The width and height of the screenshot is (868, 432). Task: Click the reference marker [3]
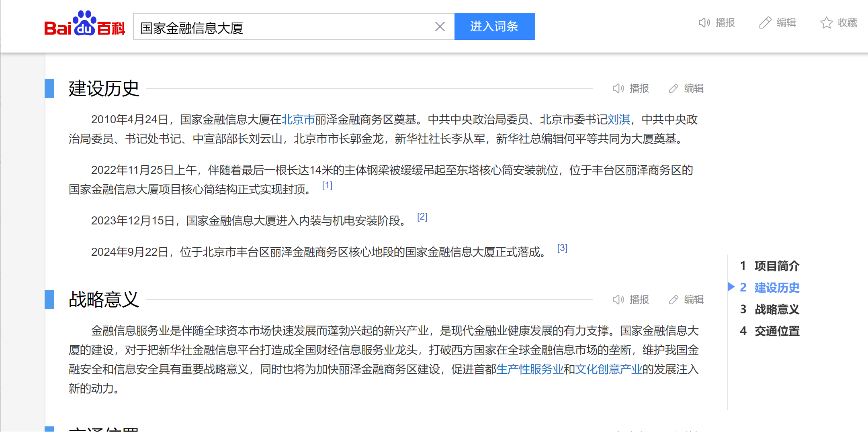(563, 248)
